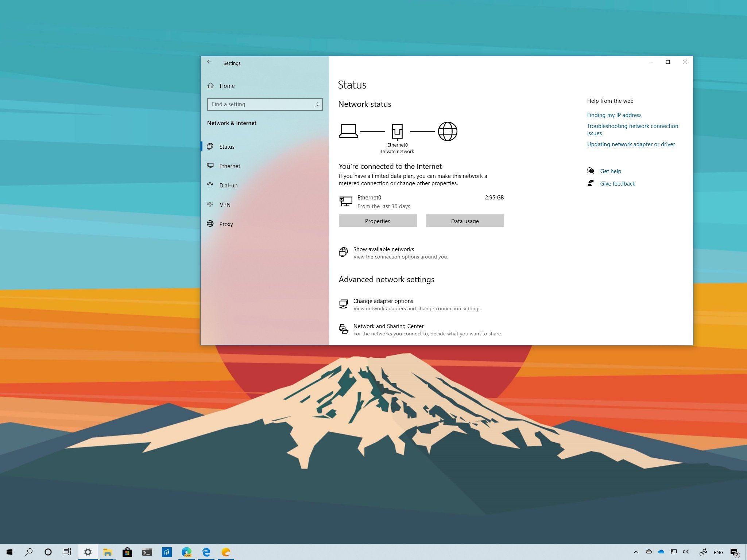Open the Dial-up settings section
Screen dimensions: 747x560
[x=228, y=185]
